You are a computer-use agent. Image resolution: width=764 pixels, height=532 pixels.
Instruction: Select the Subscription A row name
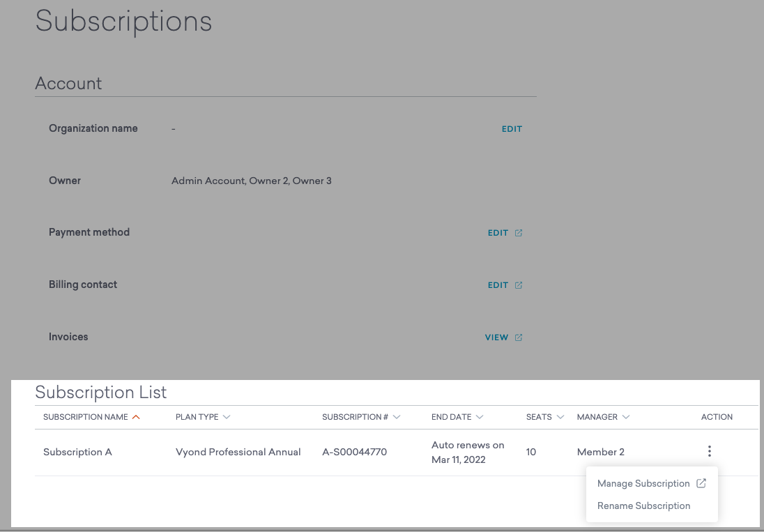77,452
